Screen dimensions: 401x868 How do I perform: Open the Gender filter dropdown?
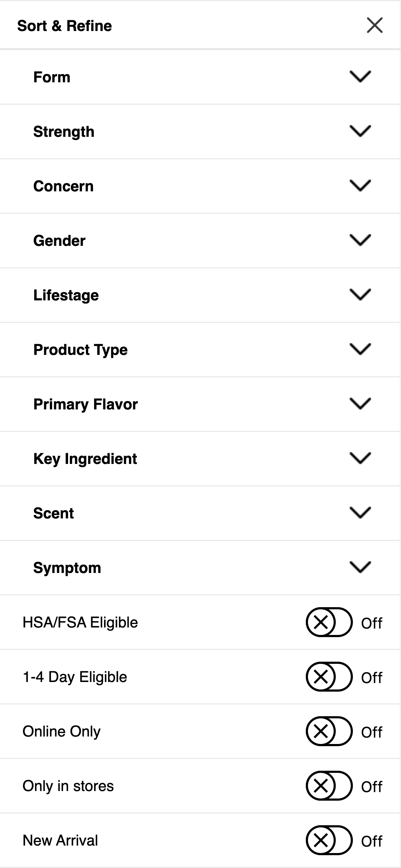tap(361, 240)
